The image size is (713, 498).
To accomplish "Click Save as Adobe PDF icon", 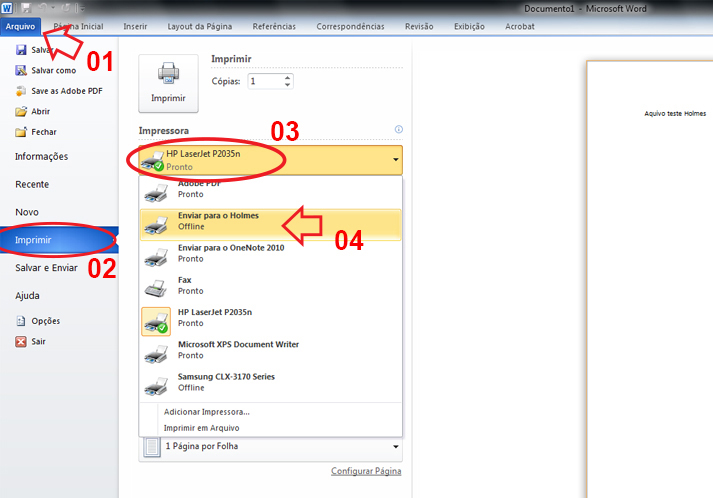I will pyautogui.click(x=21, y=91).
